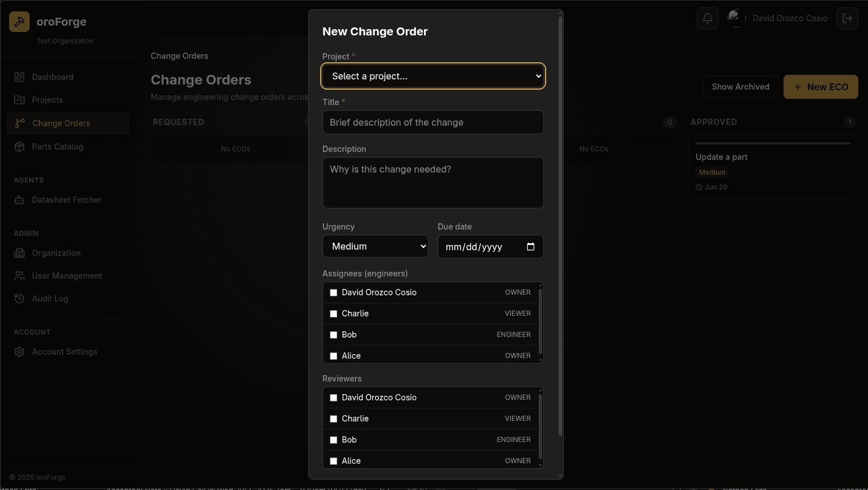This screenshot has width=868, height=490.
Task: Click the Account Settings gear icon
Action: (19, 352)
